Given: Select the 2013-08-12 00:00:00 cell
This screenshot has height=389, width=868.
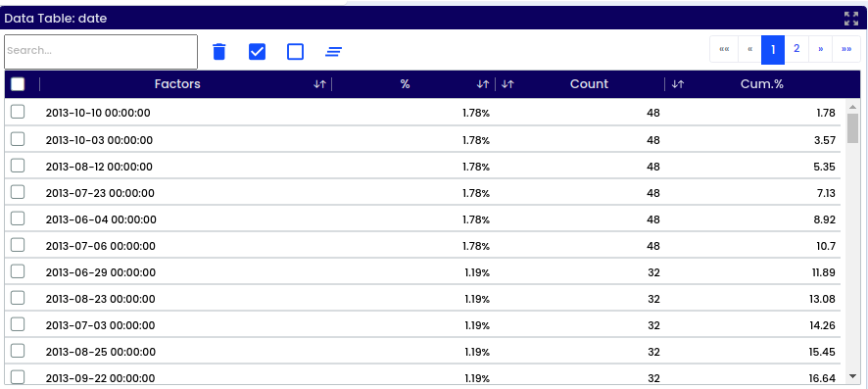Looking at the screenshot, I should coord(99,167).
